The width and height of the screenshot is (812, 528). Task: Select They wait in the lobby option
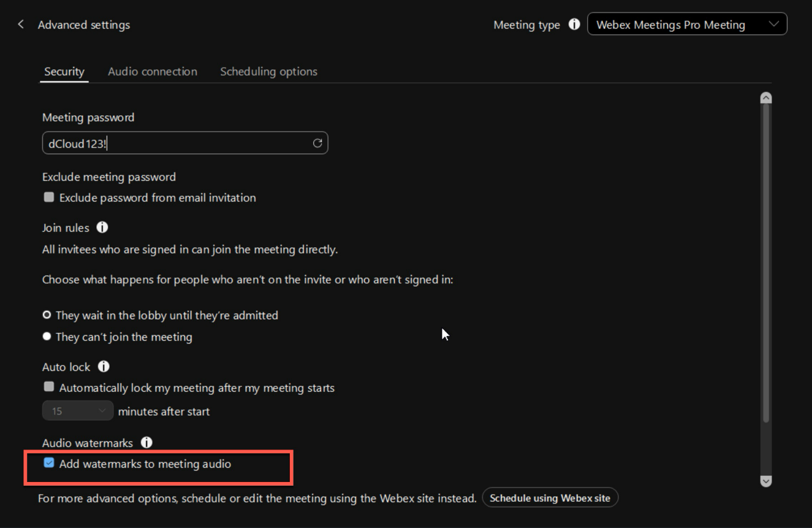coord(47,315)
